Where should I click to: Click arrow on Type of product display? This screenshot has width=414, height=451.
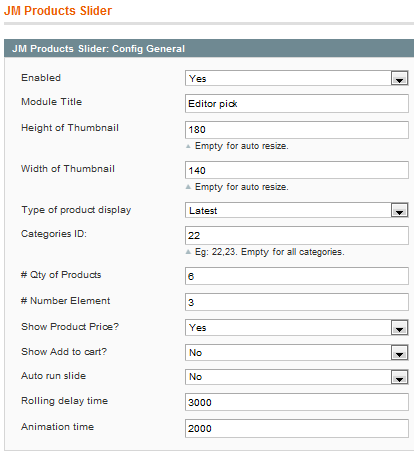pyautogui.click(x=399, y=211)
